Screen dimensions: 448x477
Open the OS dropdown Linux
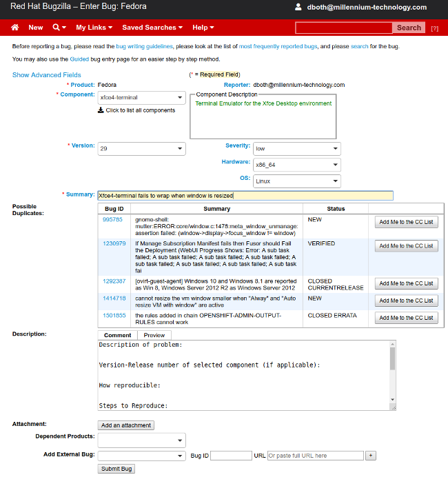point(297,181)
